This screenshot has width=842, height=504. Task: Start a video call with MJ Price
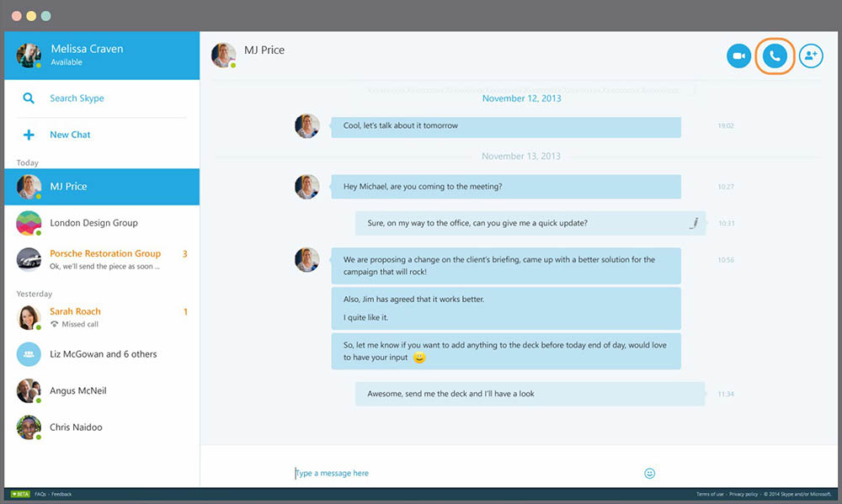coord(738,56)
